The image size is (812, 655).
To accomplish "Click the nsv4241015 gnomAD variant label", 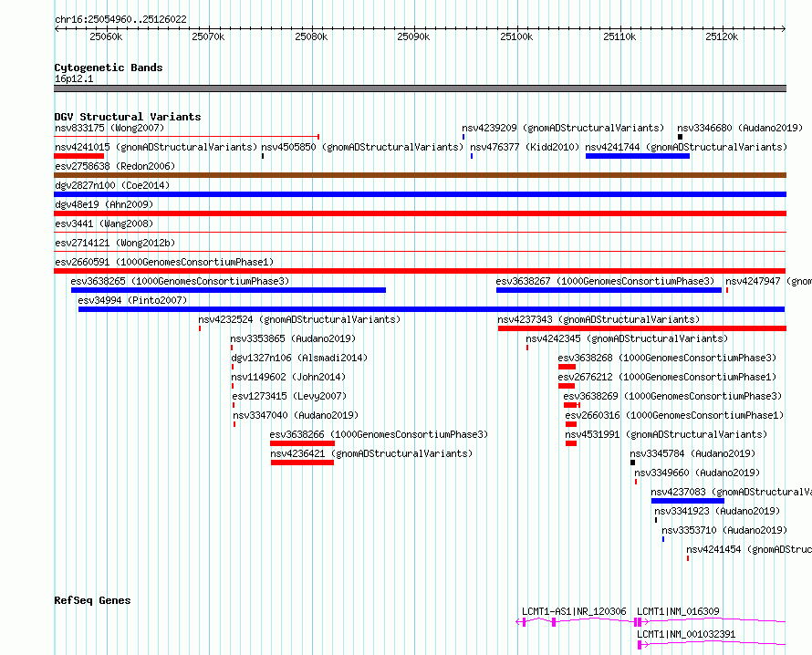I will click(x=156, y=147).
